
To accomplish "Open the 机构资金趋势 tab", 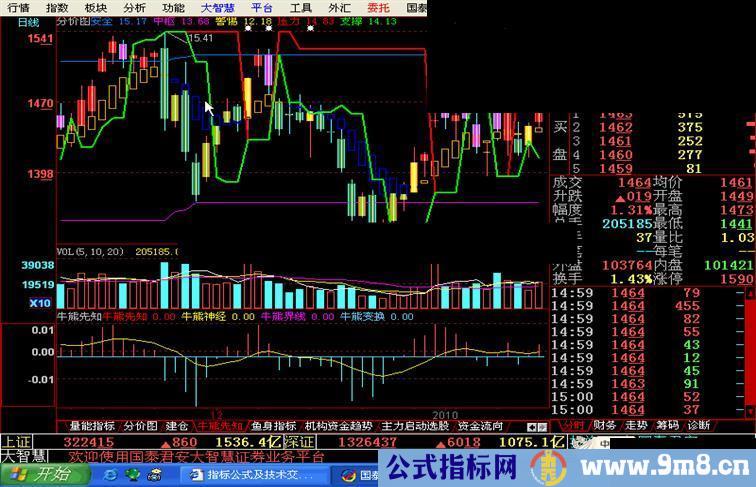I will pyautogui.click(x=337, y=425).
